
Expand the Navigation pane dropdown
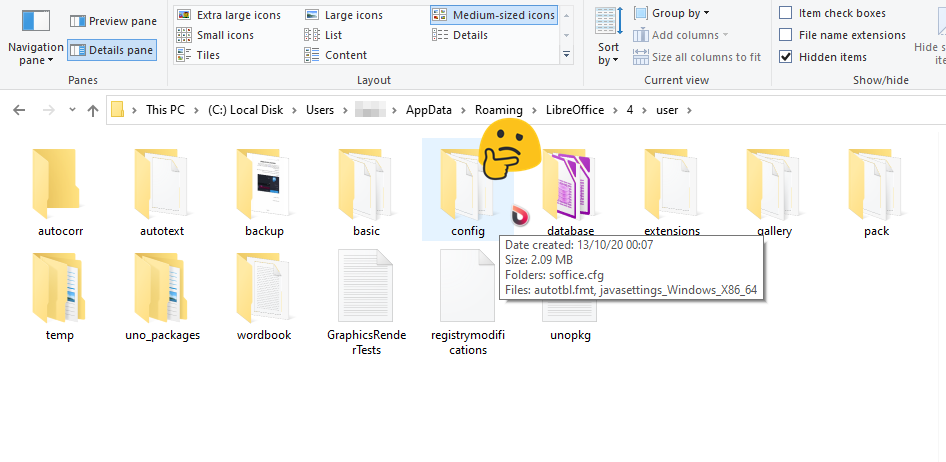36,54
